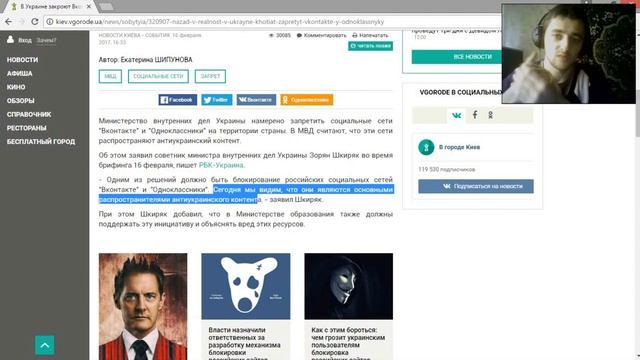Share article on Facebook

[x=178, y=100]
